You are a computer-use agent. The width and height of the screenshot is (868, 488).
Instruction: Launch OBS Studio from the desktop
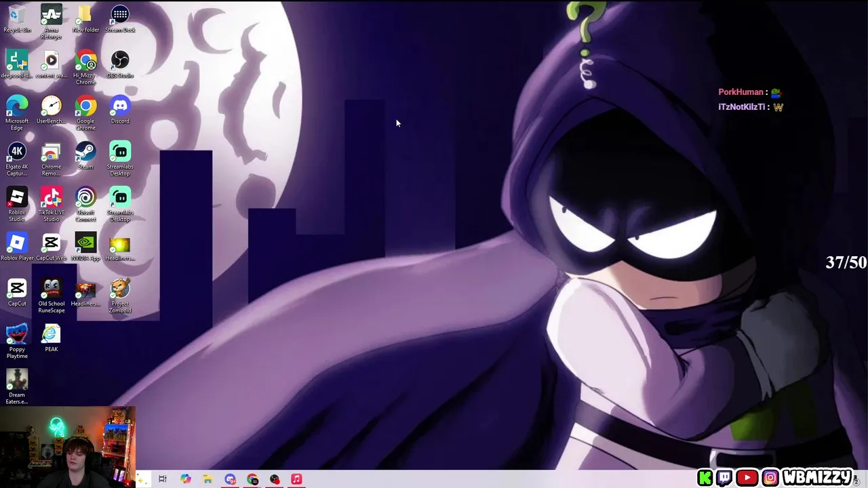coord(120,64)
